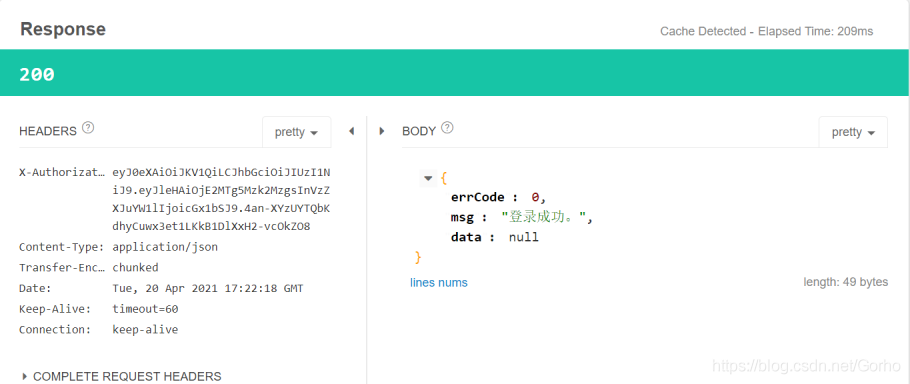The height and width of the screenshot is (384, 910).
Task: Collapse the JSON root object triangle
Action: (428, 178)
